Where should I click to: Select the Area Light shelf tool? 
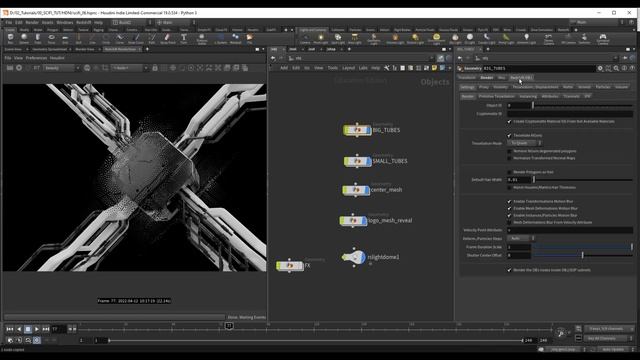(x=355, y=39)
